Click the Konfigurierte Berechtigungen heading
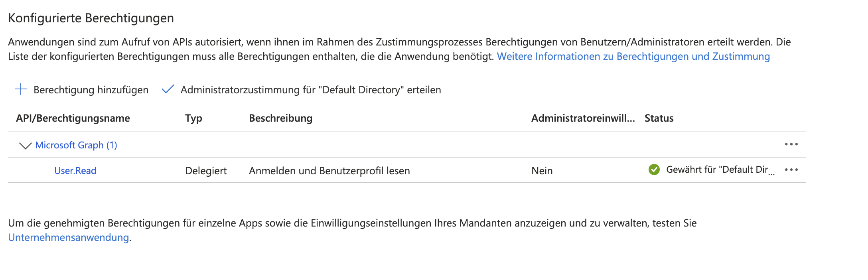 (x=91, y=18)
